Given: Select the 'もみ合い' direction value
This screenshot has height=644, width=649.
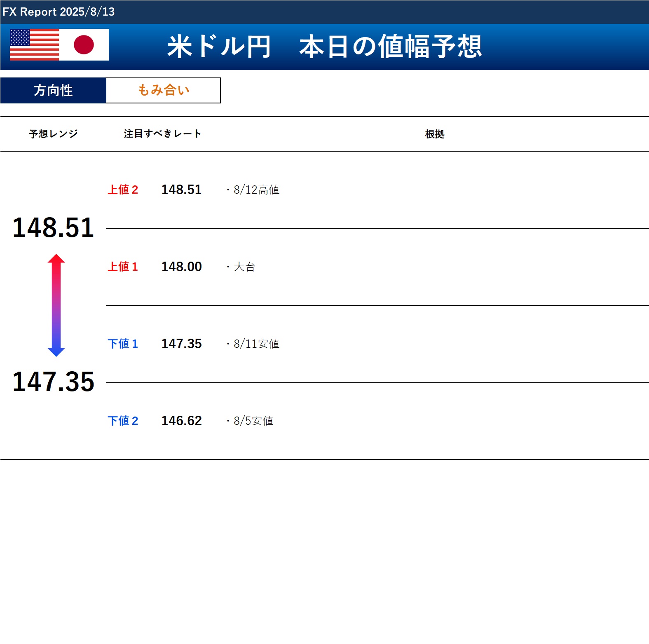Looking at the screenshot, I should [x=164, y=90].
